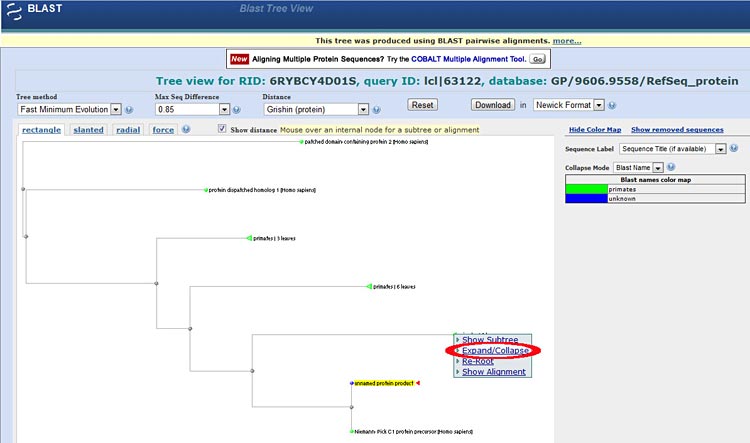Open COBALT Multiple Alignment Tool link
This screenshot has height=443, width=750.
coord(468,59)
